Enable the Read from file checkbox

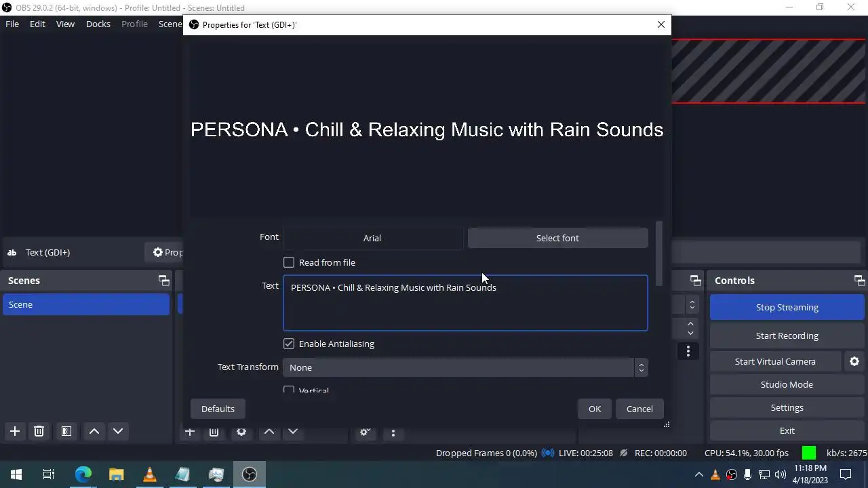coord(289,262)
